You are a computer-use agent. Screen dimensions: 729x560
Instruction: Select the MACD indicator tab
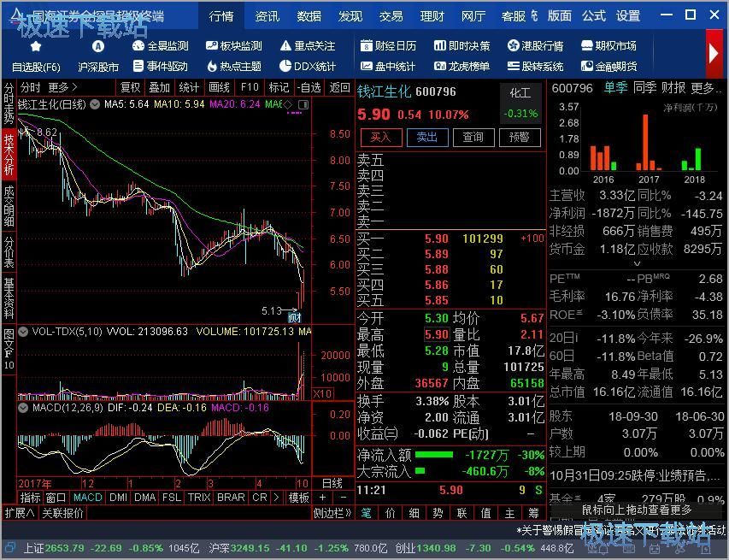[87, 498]
